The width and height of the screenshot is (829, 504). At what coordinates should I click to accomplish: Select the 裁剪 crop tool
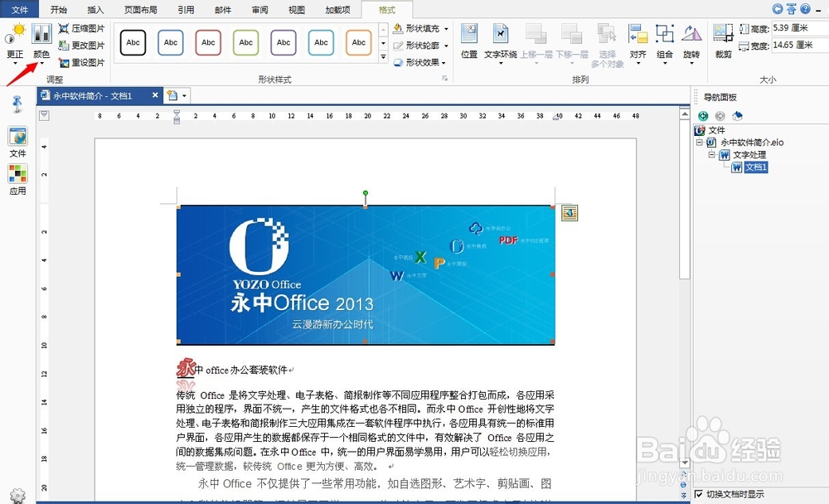[x=723, y=41]
